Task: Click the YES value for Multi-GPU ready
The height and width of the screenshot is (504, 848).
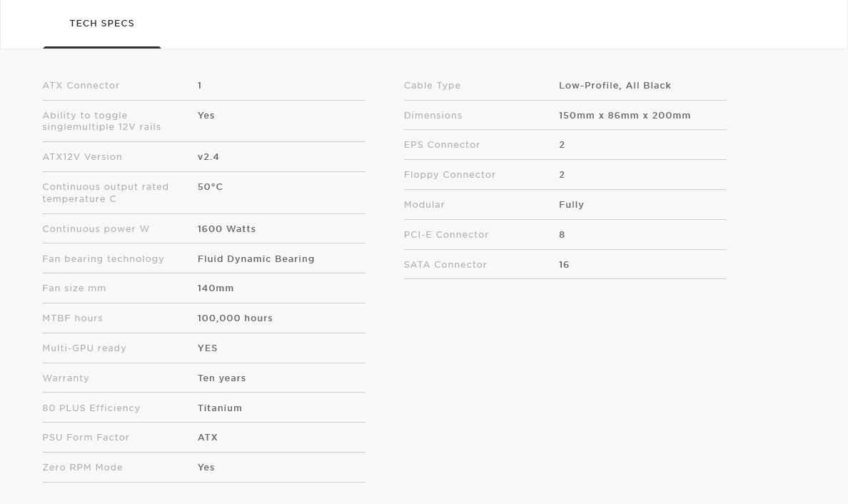Action: point(207,348)
